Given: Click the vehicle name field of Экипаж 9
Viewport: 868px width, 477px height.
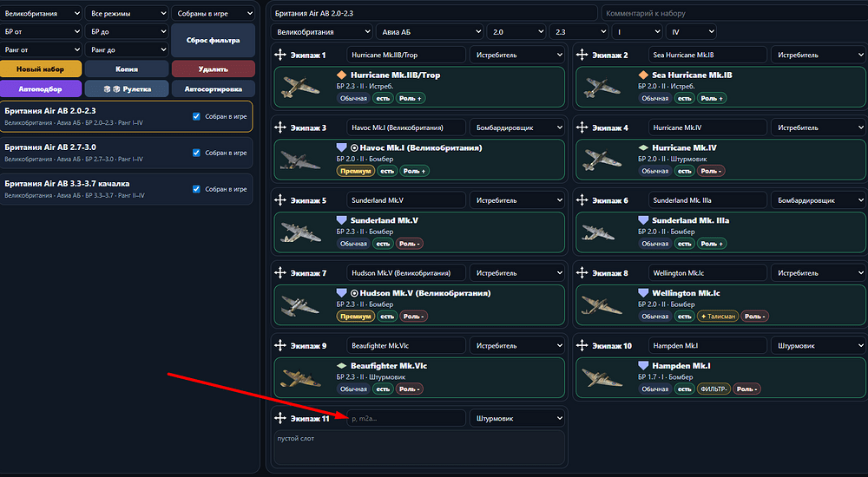Looking at the screenshot, I should tap(406, 346).
